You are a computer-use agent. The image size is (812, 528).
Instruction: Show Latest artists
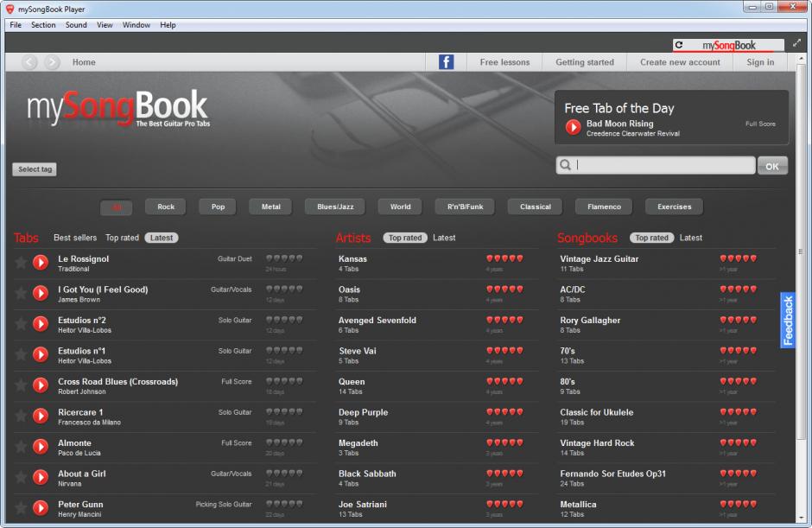tap(444, 238)
